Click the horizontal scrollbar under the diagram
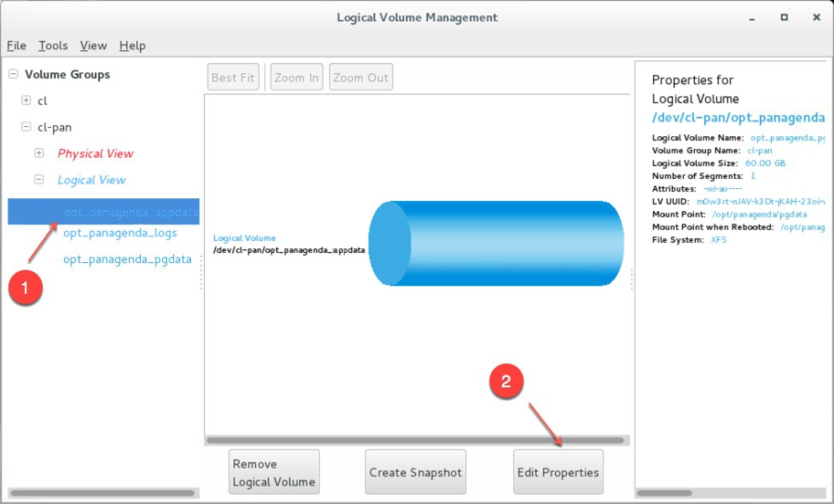 tap(415, 440)
